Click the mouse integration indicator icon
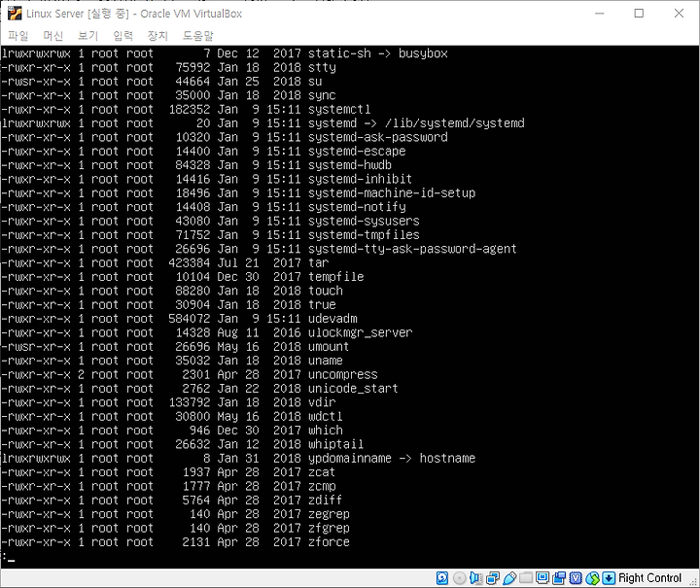 [x=592, y=578]
